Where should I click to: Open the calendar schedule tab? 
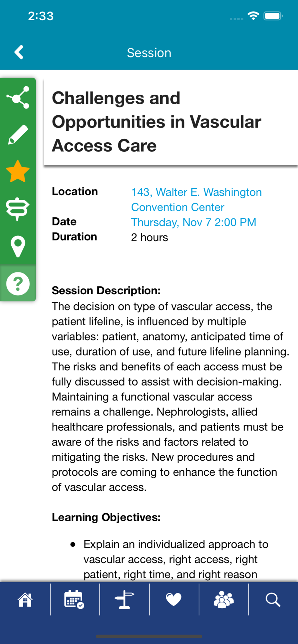coord(74,600)
